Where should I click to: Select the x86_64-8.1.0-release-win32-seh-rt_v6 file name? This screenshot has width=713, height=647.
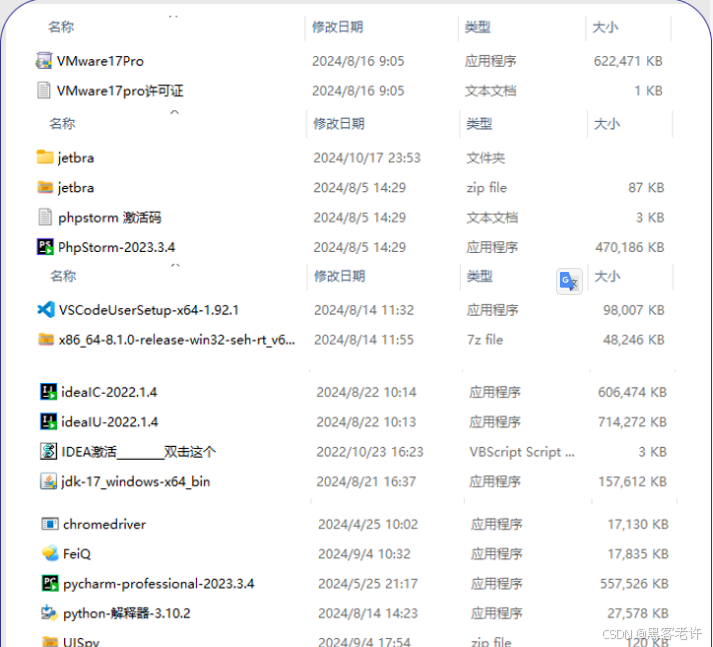coord(177,340)
